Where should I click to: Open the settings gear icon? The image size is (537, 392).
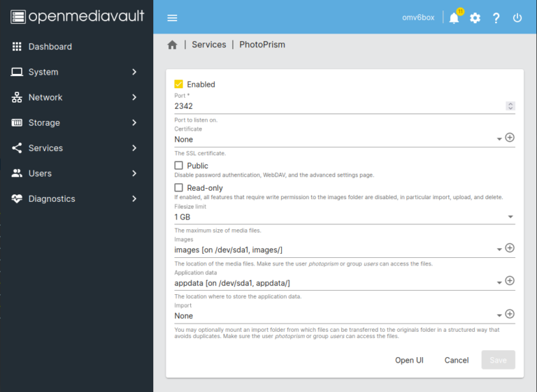[475, 18]
